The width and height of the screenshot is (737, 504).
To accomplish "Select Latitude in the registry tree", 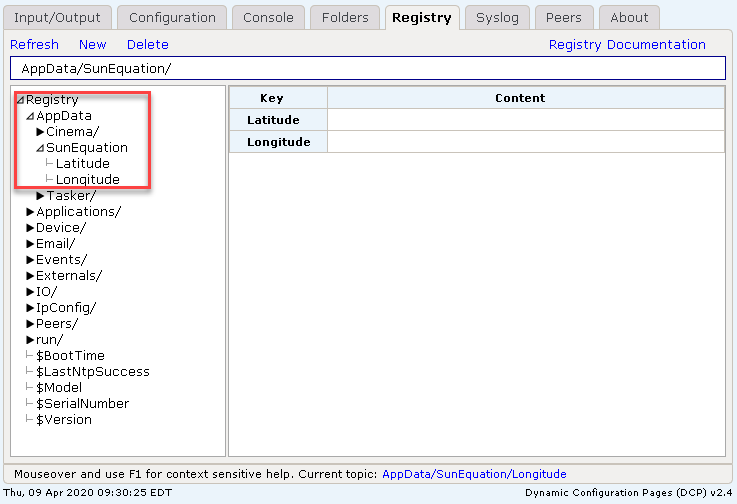I will [x=83, y=164].
